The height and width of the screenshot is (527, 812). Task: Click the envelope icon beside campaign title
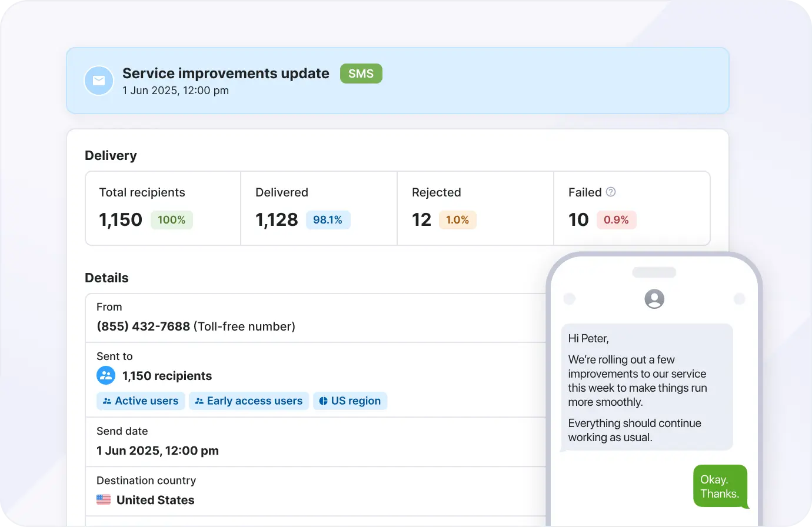tap(99, 81)
